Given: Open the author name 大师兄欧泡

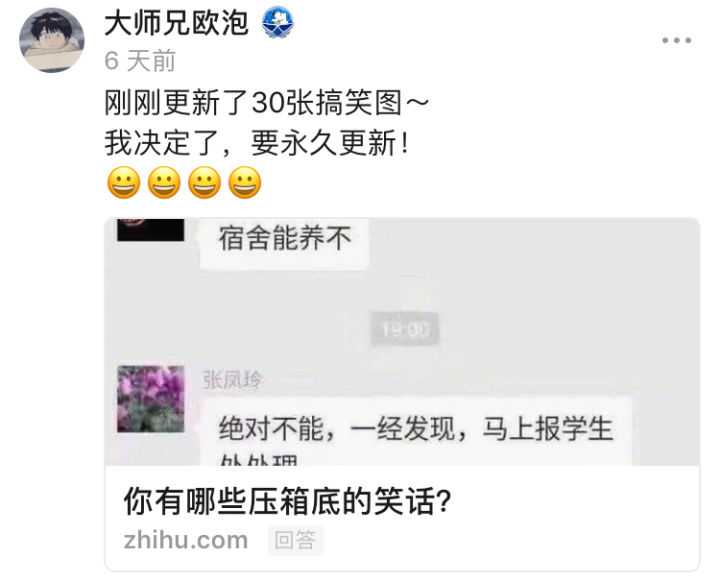Looking at the screenshot, I should tap(177, 23).
